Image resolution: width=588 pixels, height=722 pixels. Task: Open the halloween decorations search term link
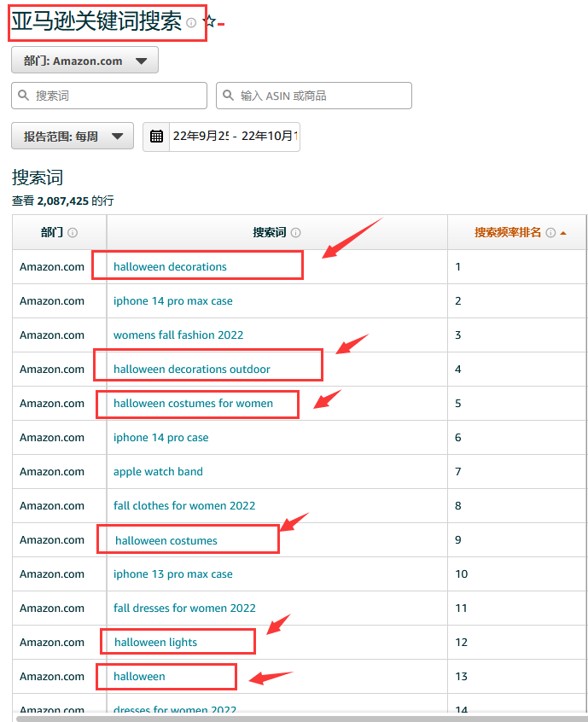click(170, 266)
